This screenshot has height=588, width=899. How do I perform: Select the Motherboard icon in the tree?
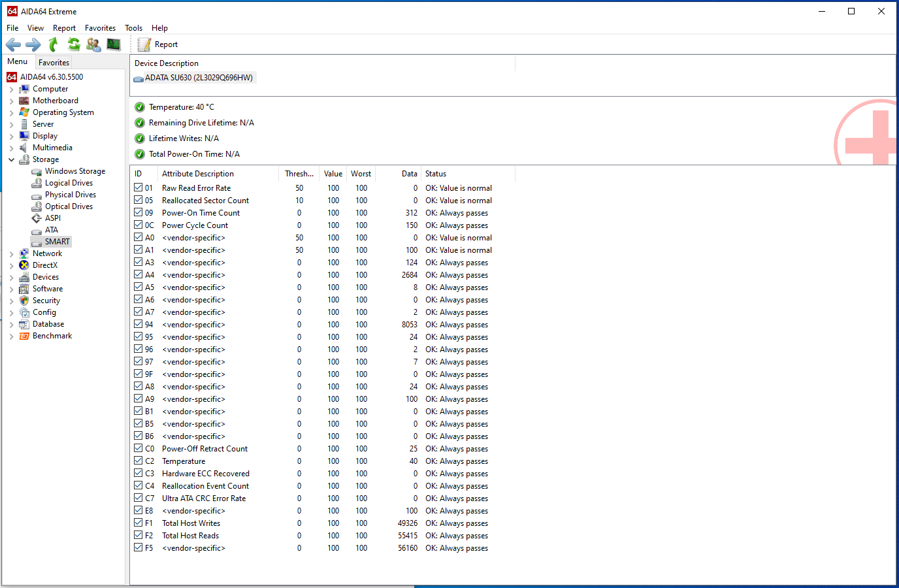[x=24, y=101]
